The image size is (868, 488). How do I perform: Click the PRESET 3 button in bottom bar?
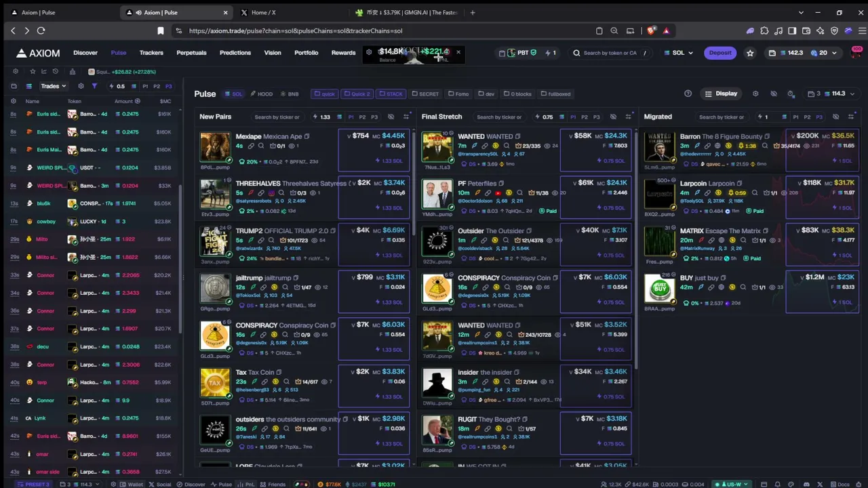(33, 484)
